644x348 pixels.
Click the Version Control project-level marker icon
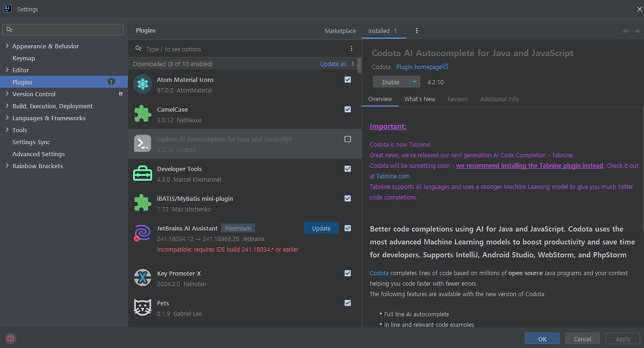121,94
